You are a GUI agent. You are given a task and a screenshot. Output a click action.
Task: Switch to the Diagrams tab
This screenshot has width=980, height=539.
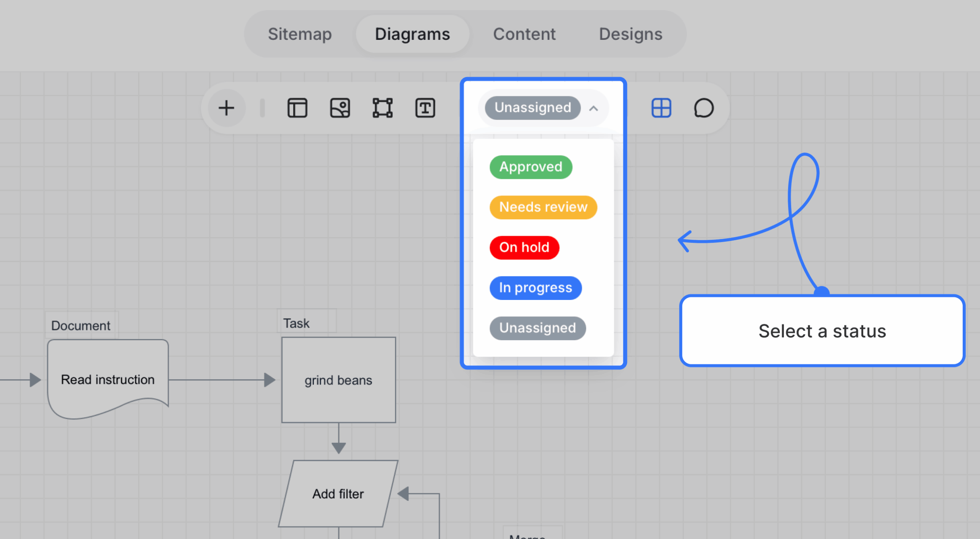click(412, 34)
